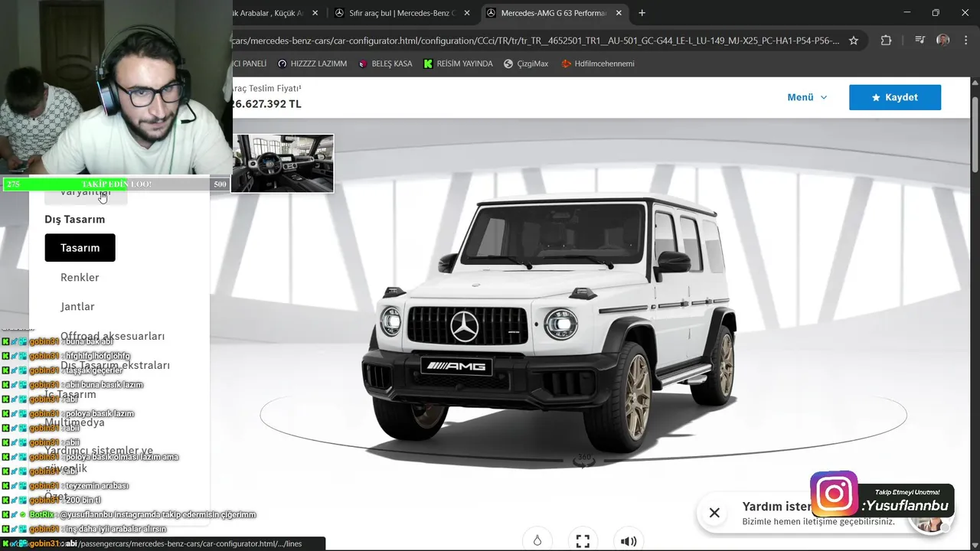This screenshot has width=980, height=551.
Task: Switch to the 'Arabalar, Küçük' tab
Action: 268,13
